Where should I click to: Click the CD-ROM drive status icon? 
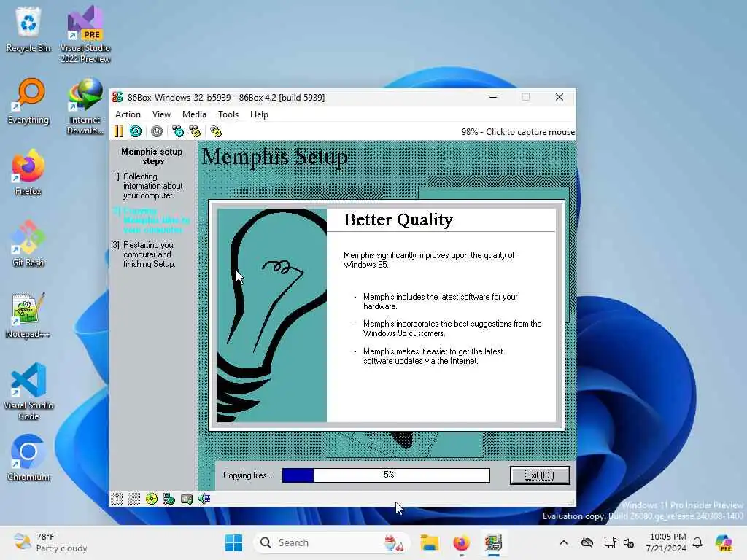point(152,499)
